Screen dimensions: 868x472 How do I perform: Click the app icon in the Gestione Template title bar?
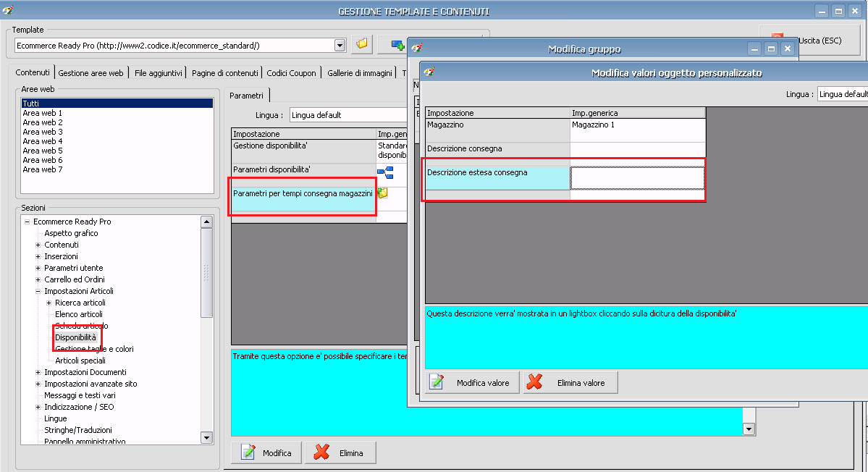(x=8, y=10)
